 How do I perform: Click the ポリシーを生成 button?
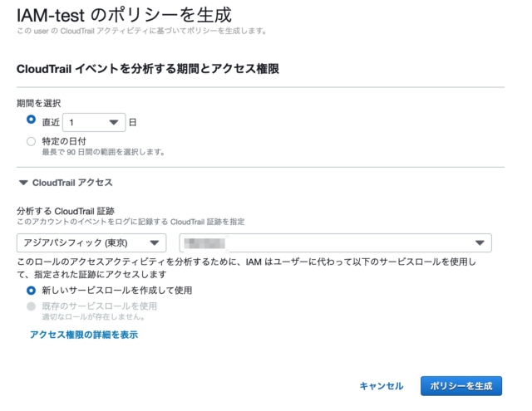click(461, 386)
